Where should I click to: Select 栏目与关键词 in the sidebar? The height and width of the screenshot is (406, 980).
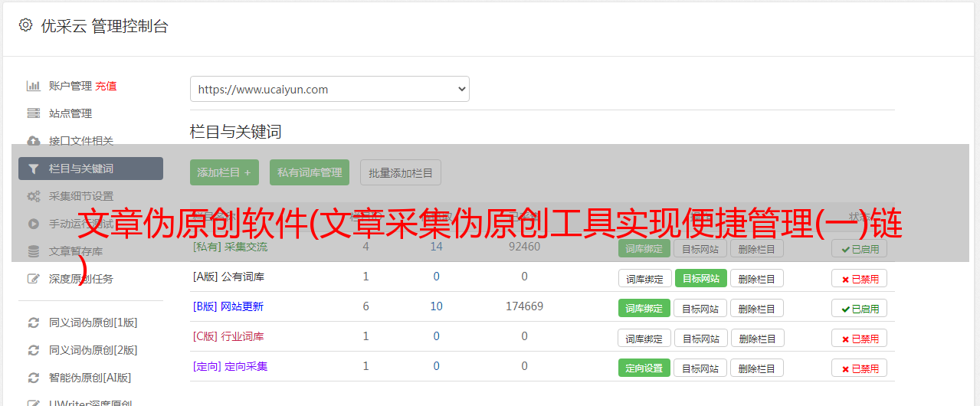point(90,169)
